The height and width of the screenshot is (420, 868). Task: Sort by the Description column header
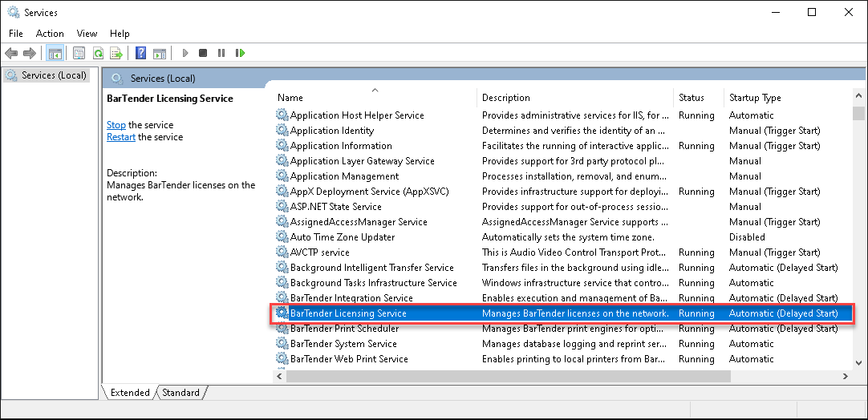coord(574,98)
